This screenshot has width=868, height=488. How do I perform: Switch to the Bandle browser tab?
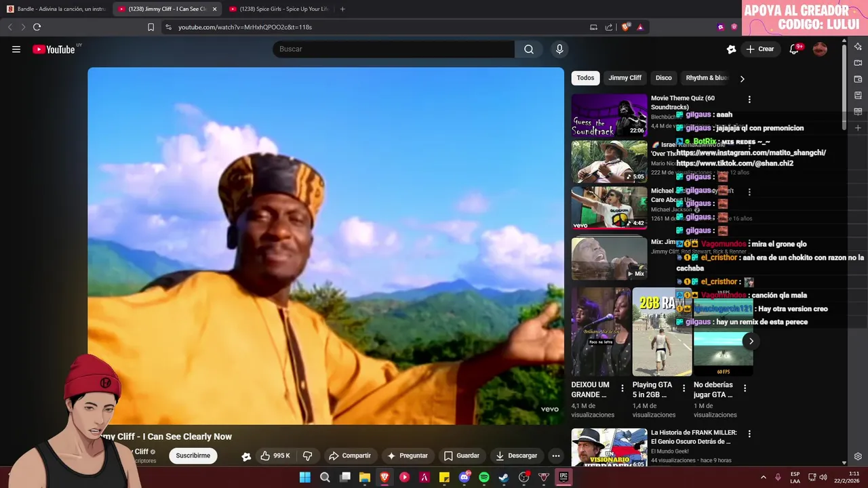click(56, 9)
